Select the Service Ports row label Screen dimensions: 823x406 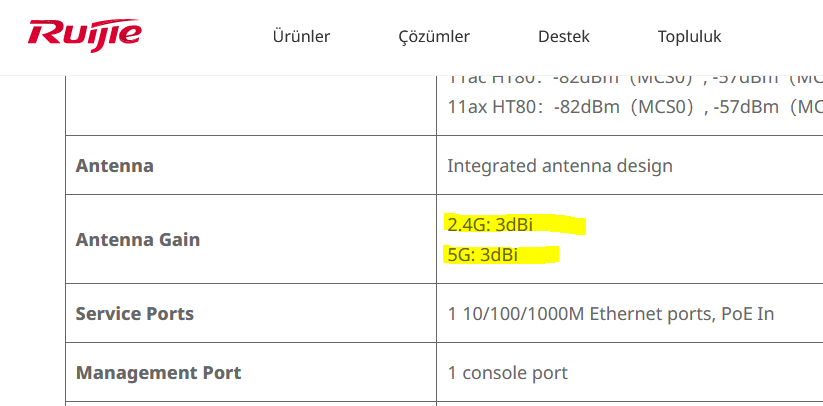[135, 314]
